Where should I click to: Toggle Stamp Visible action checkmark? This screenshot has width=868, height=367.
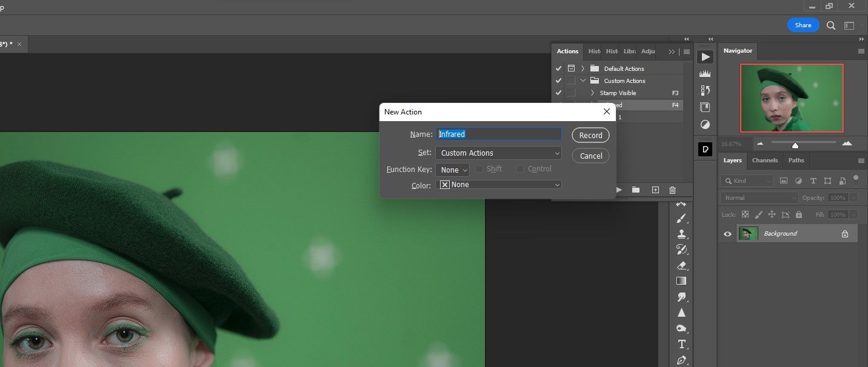(559, 93)
